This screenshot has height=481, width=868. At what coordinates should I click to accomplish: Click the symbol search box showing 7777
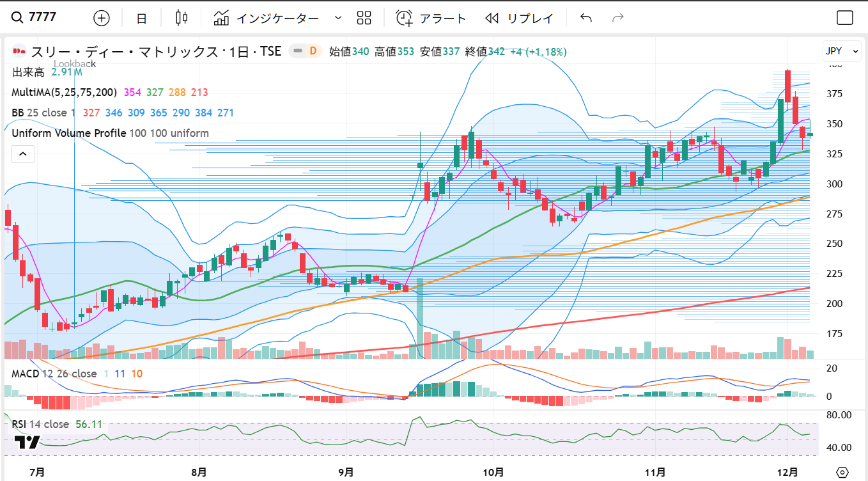point(45,17)
